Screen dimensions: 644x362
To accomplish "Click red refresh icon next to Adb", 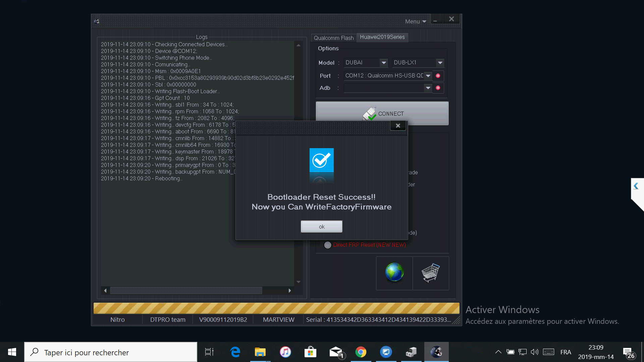I will 438,88.
